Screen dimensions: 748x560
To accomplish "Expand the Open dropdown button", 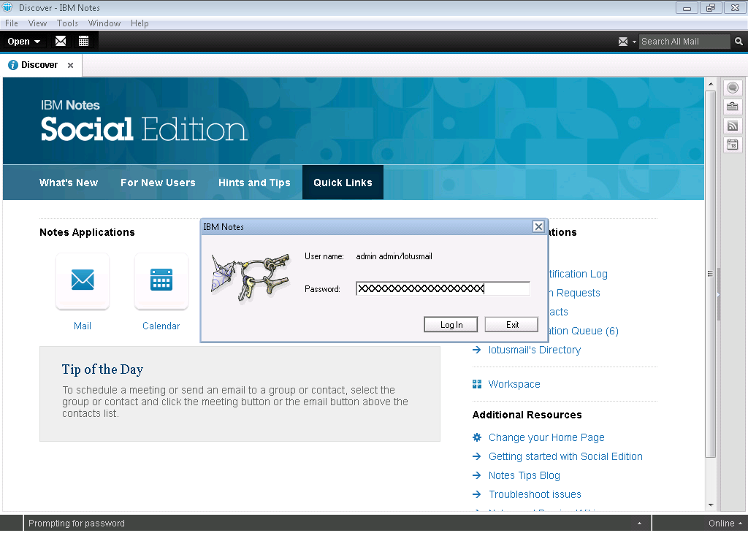I will click(23, 42).
